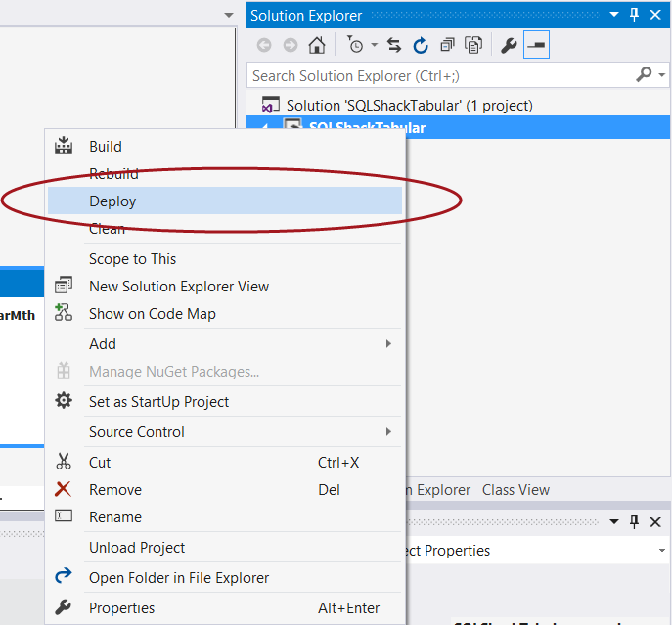Open the document tab list dropdown arrow
672x625 pixels.
pos(229,15)
